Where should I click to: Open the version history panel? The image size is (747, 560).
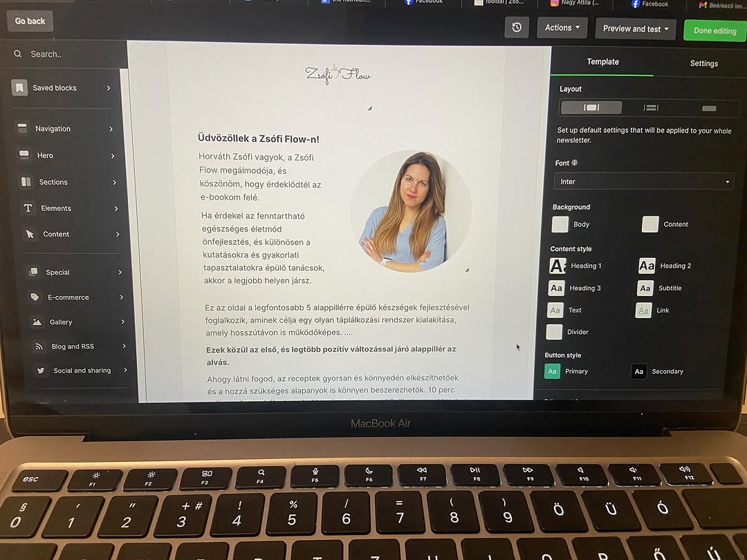517,27
